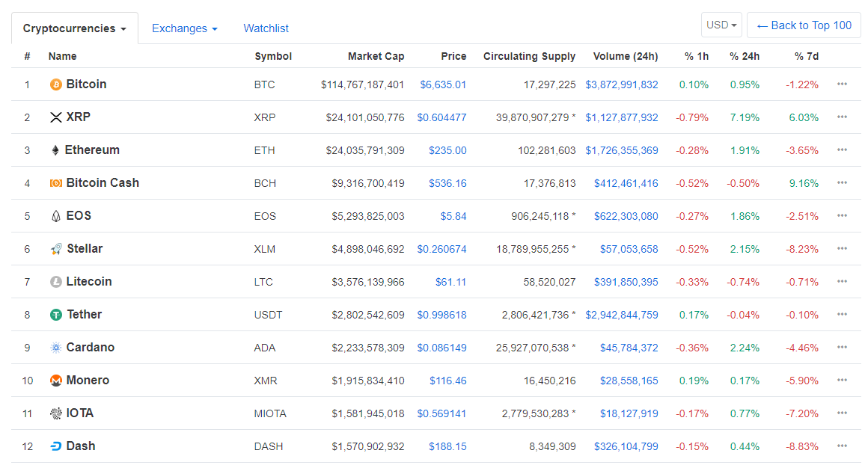Sort by the % 24h column header
This screenshot has width=868, height=471.
(x=745, y=56)
